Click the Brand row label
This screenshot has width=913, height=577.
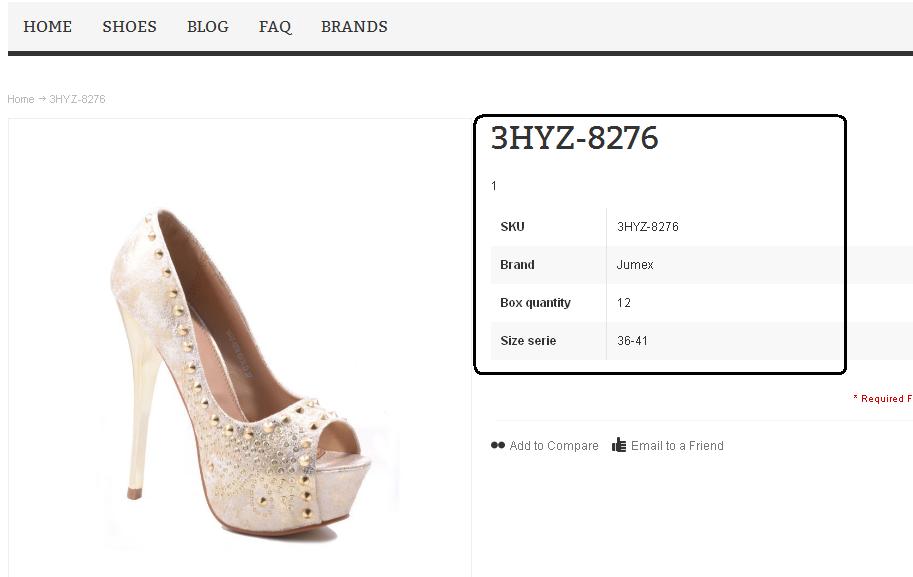tap(517, 265)
